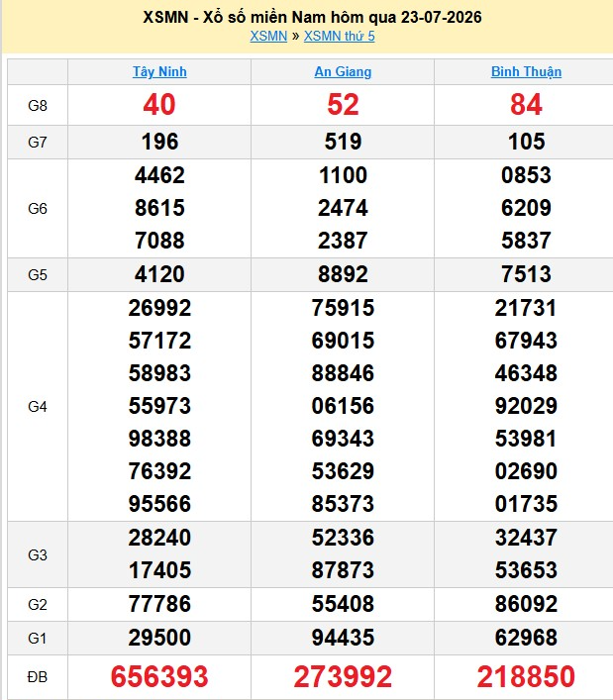Open the An Giang province link
The height and width of the screenshot is (700, 613).
(343, 72)
